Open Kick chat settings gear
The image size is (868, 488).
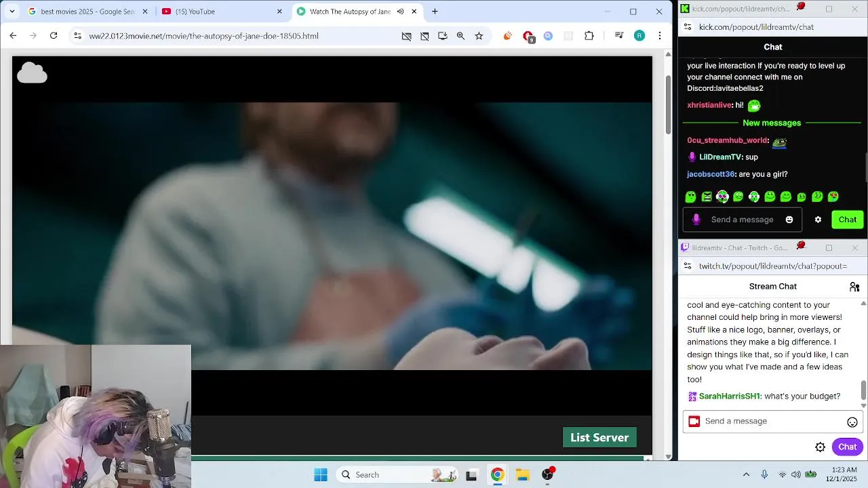tap(818, 220)
